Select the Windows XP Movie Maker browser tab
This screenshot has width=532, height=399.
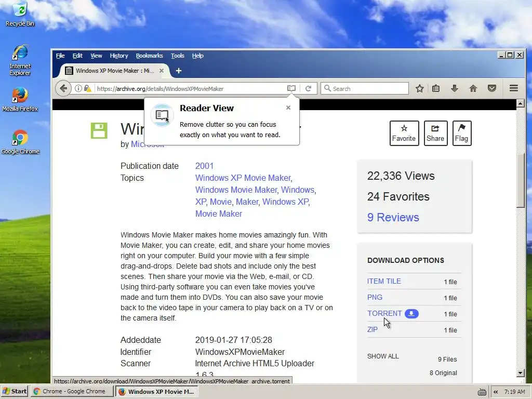pyautogui.click(x=115, y=71)
